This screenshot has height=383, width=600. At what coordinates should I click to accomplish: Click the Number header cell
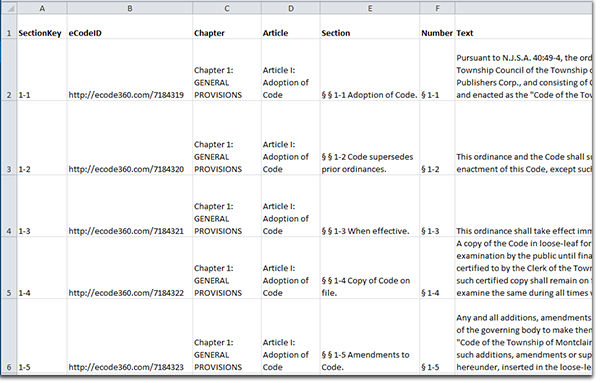click(437, 26)
